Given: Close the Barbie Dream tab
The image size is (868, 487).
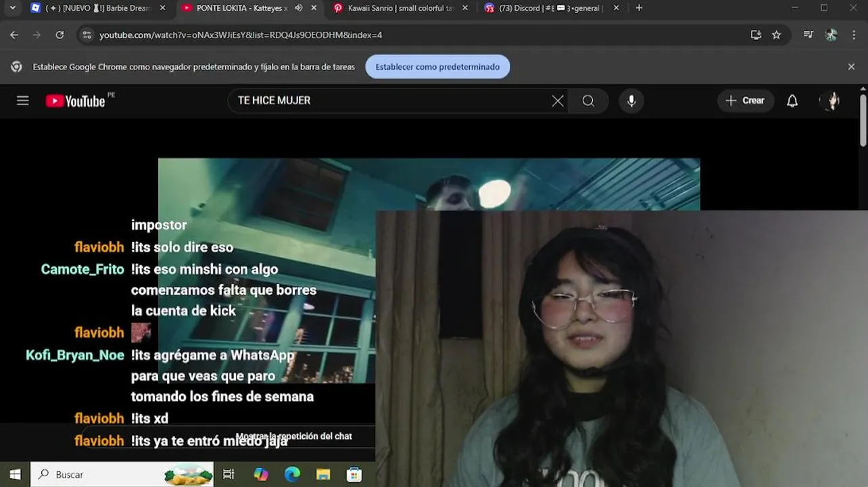Looking at the screenshot, I should [x=162, y=8].
